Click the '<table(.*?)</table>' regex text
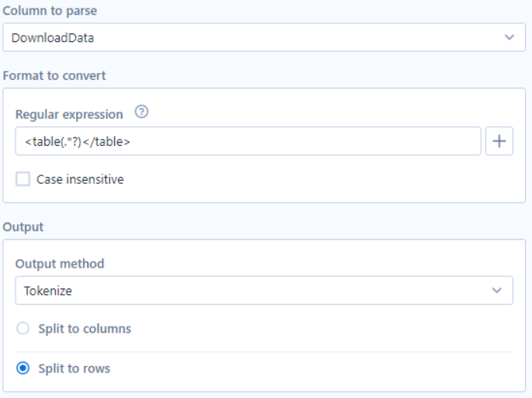 pyautogui.click(x=78, y=141)
